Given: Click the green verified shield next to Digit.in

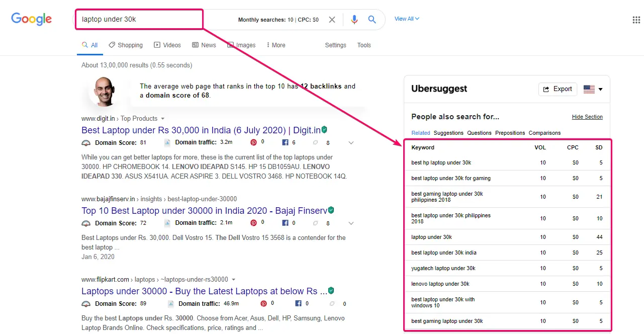Looking at the screenshot, I should [324, 130].
